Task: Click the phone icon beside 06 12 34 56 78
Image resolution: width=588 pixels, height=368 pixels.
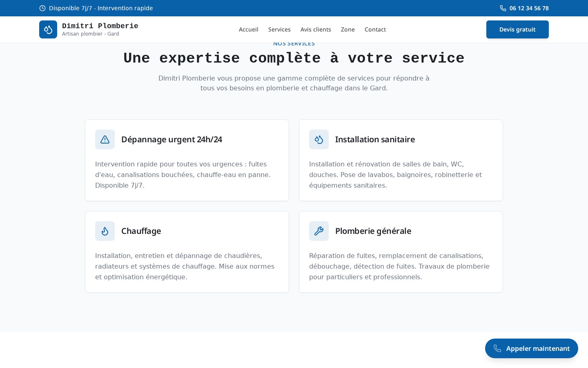Action: pyautogui.click(x=503, y=8)
